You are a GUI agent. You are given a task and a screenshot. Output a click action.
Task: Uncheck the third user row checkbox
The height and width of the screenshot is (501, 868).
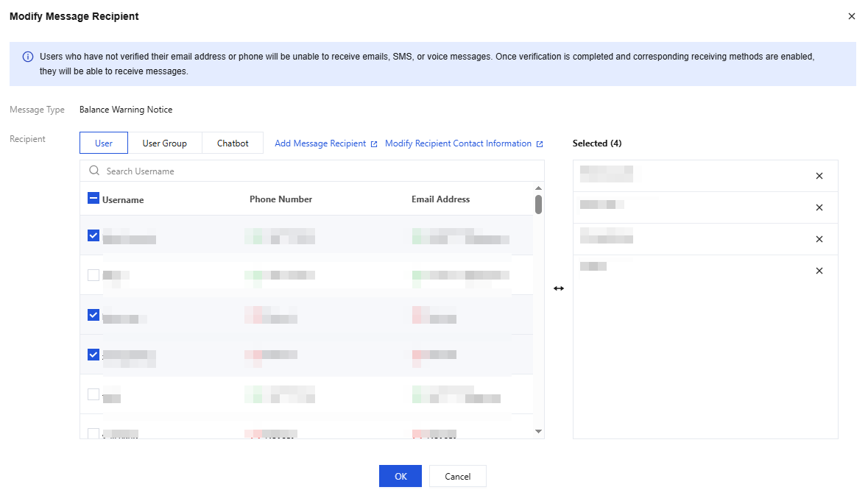tap(93, 315)
